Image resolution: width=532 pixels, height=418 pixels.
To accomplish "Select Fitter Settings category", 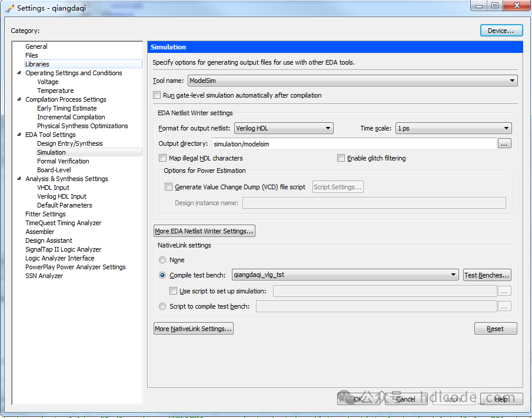I will (x=45, y=214).
